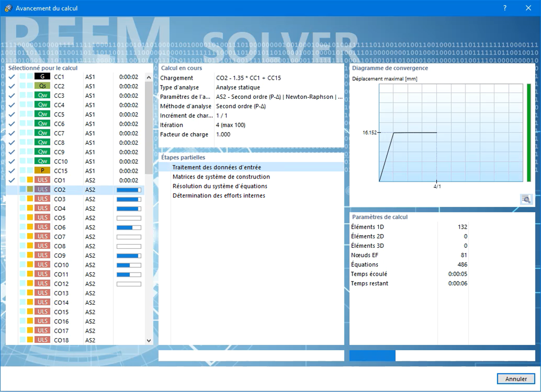Click the Méthode d'analyse value Second ordre (P-Δ)

(241, 106)
